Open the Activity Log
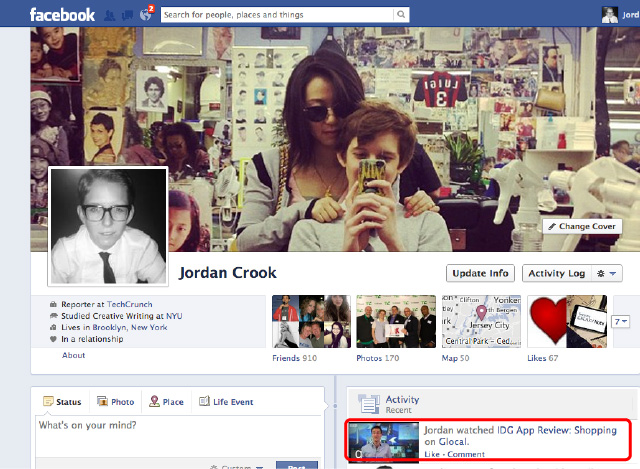 pos(557,273)
